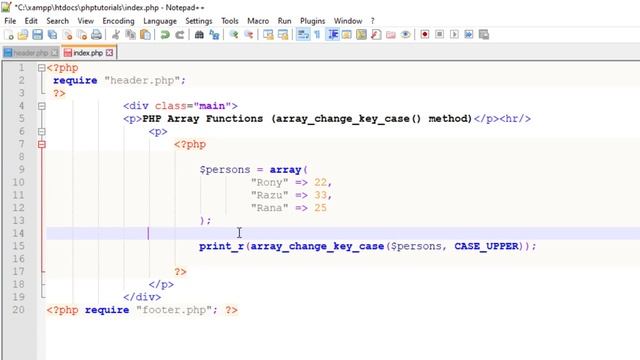Undo last edit with green arrow
This screenshot has height=360, width=640.
[165, 35]
